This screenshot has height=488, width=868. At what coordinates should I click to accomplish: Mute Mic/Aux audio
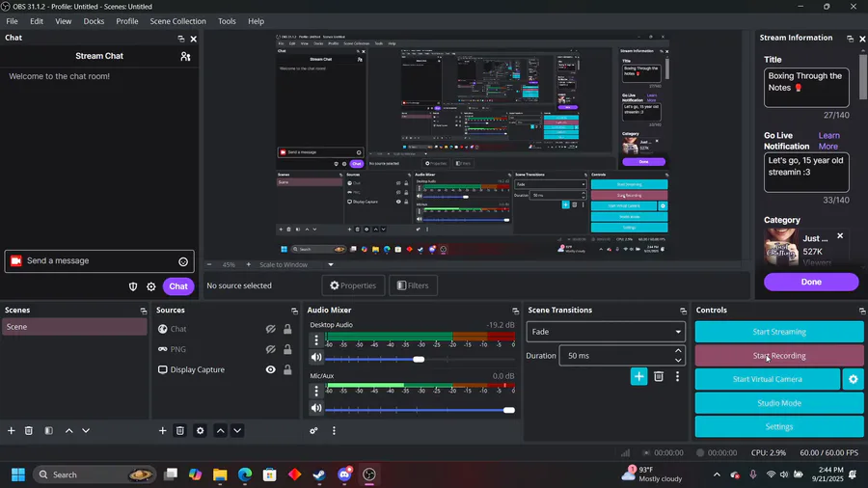pos(316,408)
